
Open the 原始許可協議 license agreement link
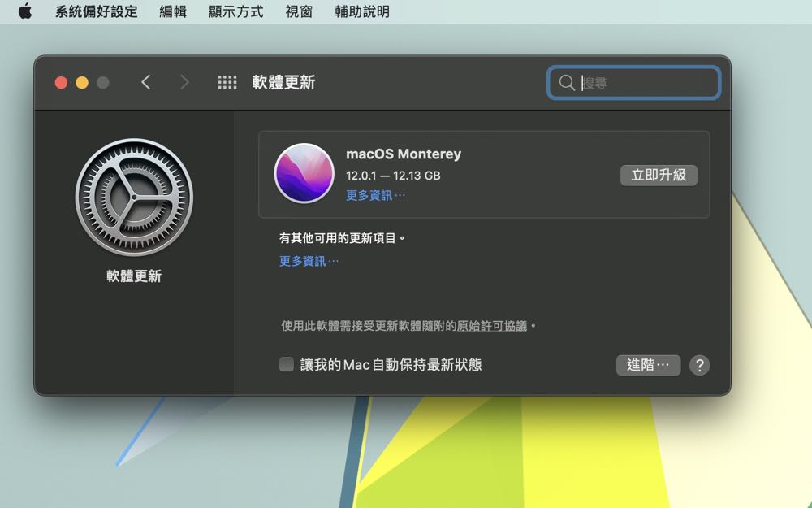click(x=492, y=326)
